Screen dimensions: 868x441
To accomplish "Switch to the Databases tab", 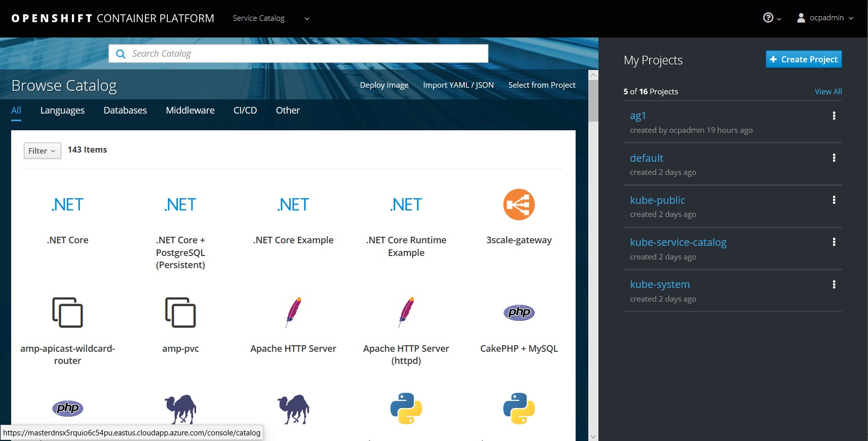I will 125,110.
